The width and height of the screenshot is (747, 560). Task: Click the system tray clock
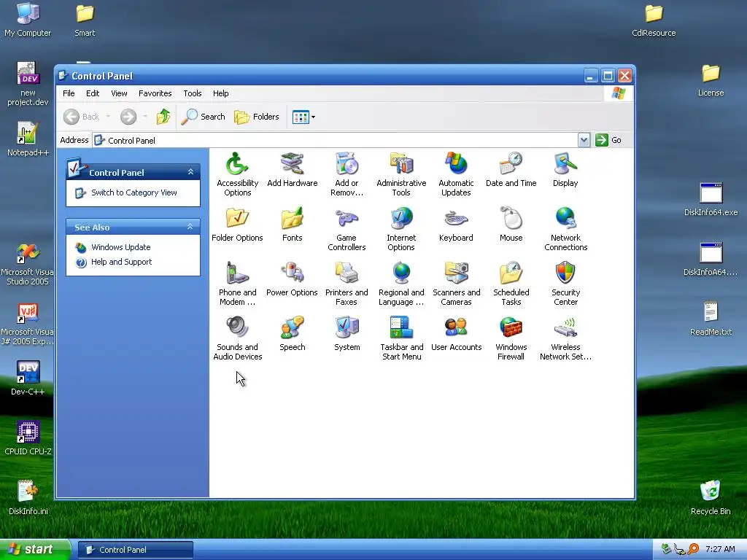(x=720, y=549)
